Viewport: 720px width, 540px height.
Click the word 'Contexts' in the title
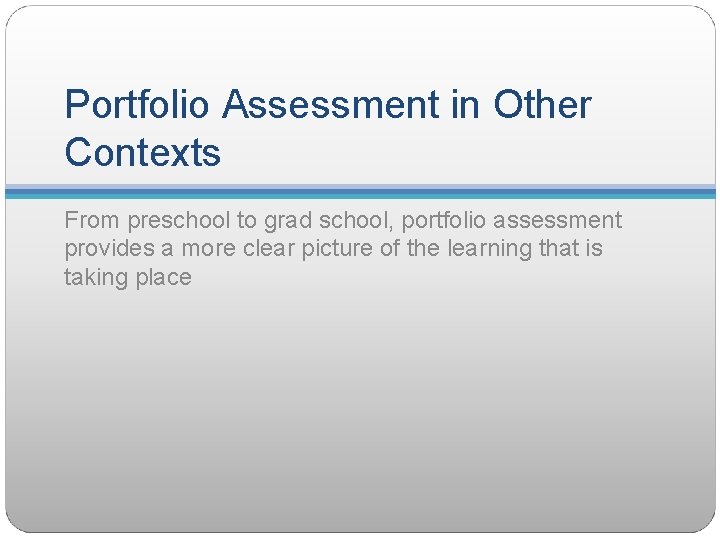coord(143,152)
